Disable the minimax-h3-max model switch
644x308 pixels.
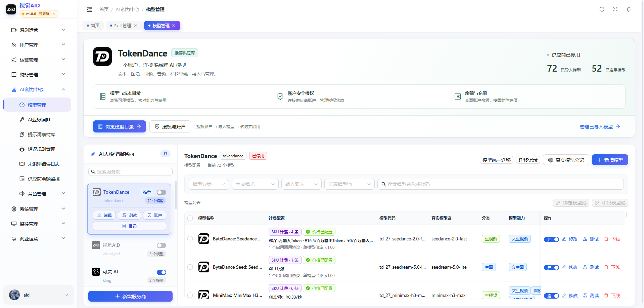point(551,296)
